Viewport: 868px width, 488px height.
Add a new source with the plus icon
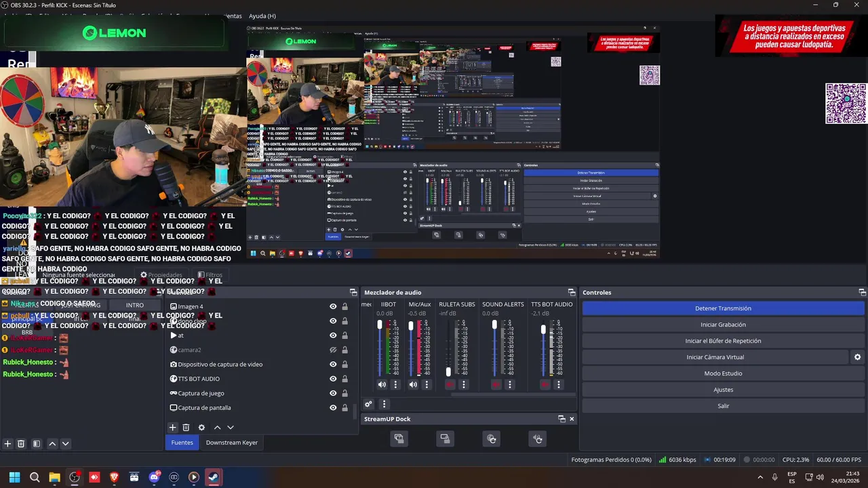(x=172, y=428)
